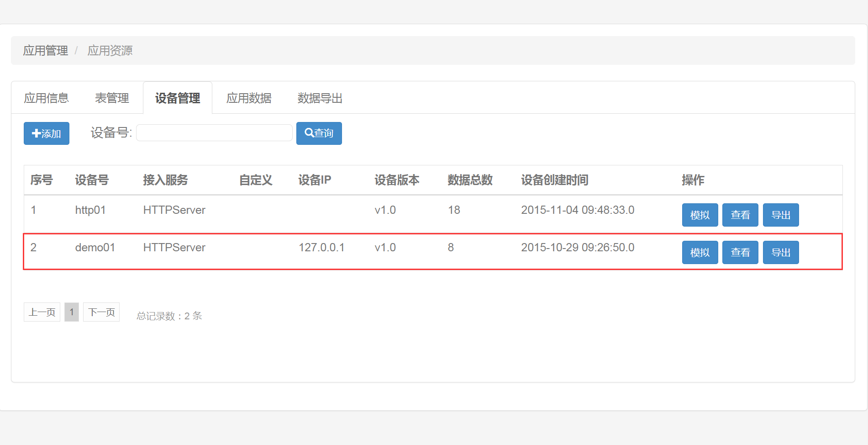The image size is (868, 445).
Task: Click the magnifier icon on 查询 button
Action: pos(309,133)
